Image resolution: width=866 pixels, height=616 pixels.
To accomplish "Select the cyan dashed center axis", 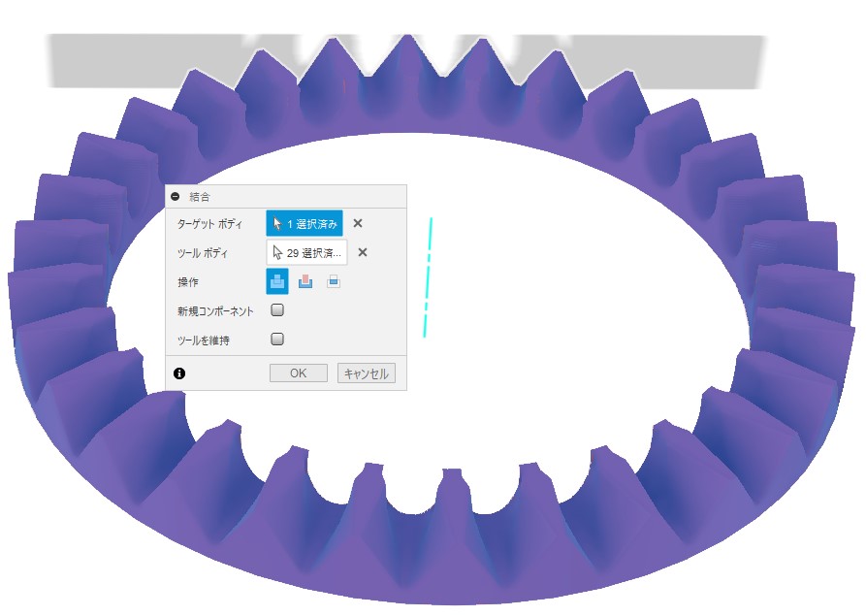I will point(428,277).
